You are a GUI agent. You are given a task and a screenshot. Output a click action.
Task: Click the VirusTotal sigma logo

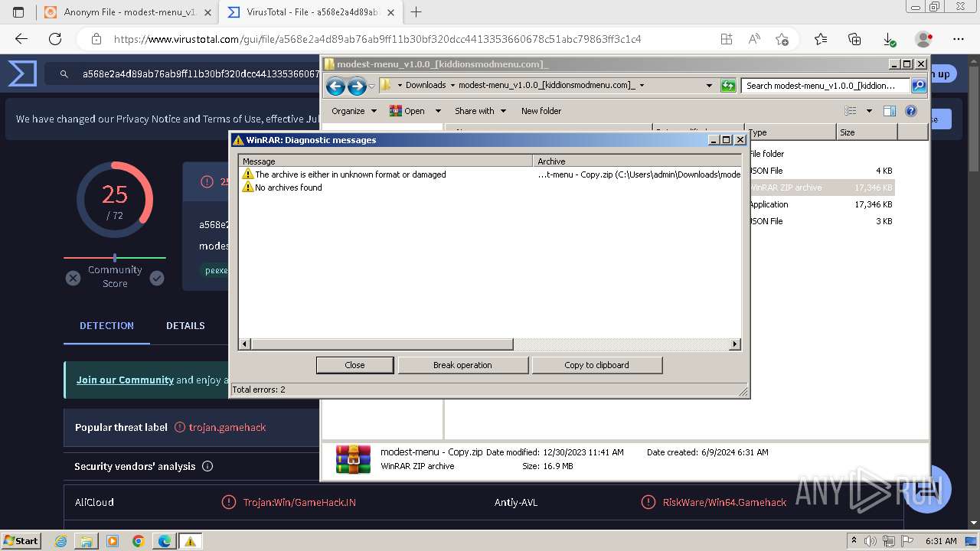point(22,74)
